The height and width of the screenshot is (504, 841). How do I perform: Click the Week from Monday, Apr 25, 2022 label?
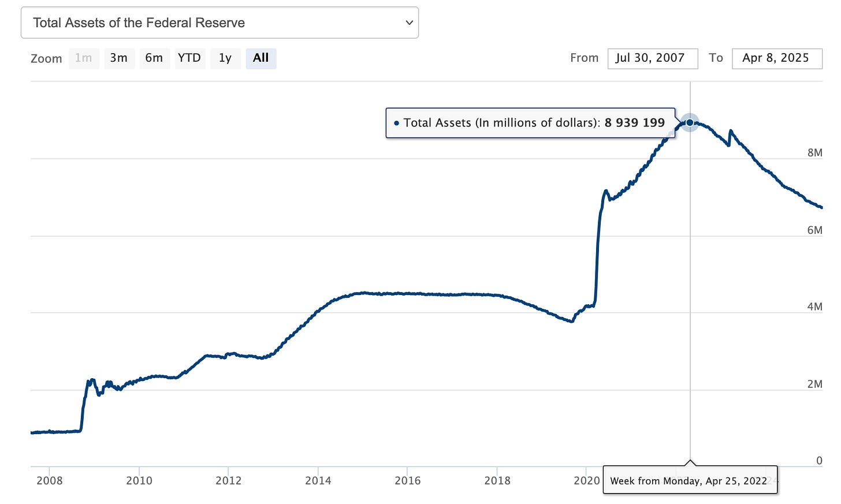click(689, 481)
